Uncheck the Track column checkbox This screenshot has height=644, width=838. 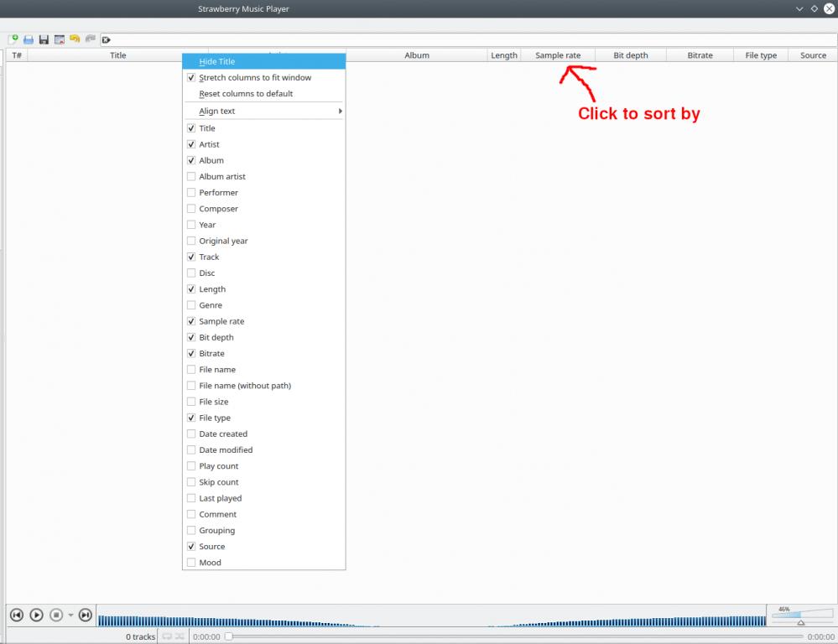click(191, 257)
